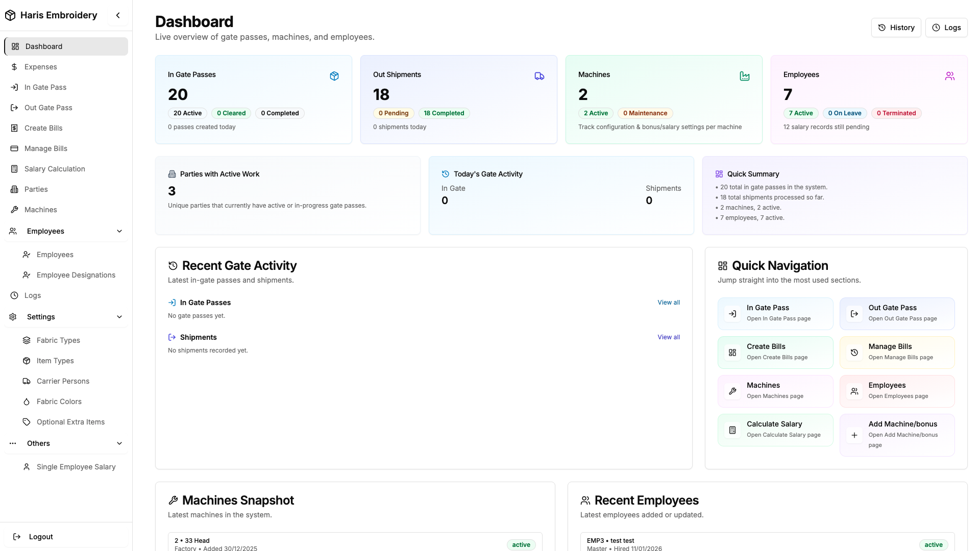Open the Add Machine/bonus quick navigation card
980x551 pixels.
pyautogui.click(x=897, y=435)
